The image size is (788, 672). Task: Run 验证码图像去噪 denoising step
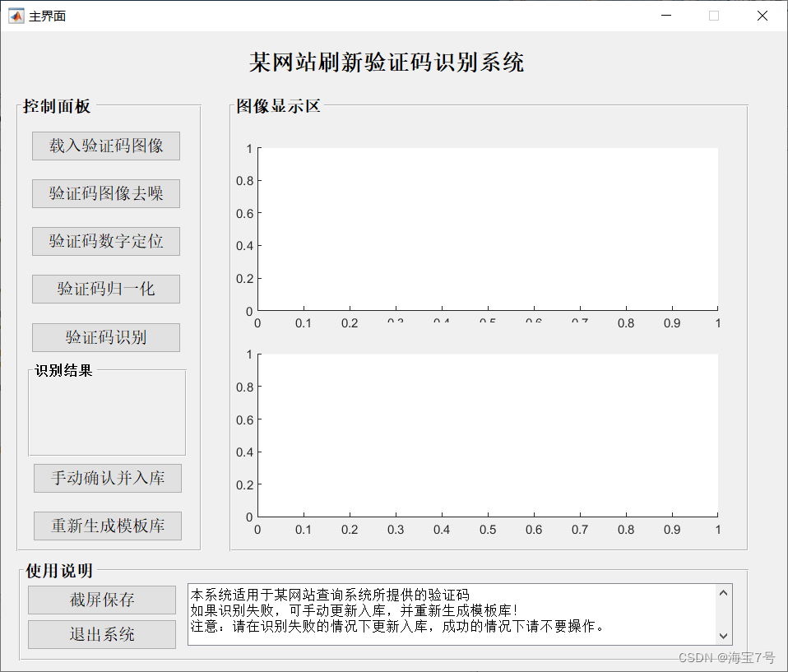tap(106, 193)
